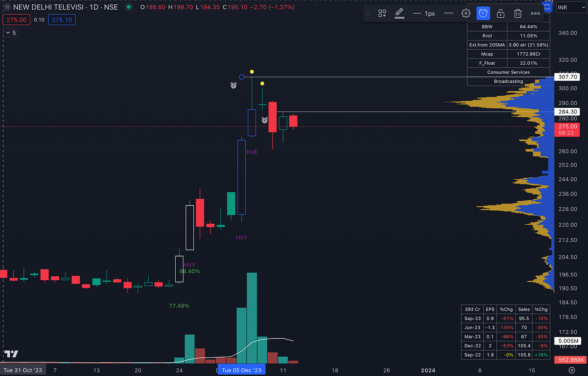Click the buy price 275.10 button
This screenshot has height=376, width=588.
click(62, 19)
